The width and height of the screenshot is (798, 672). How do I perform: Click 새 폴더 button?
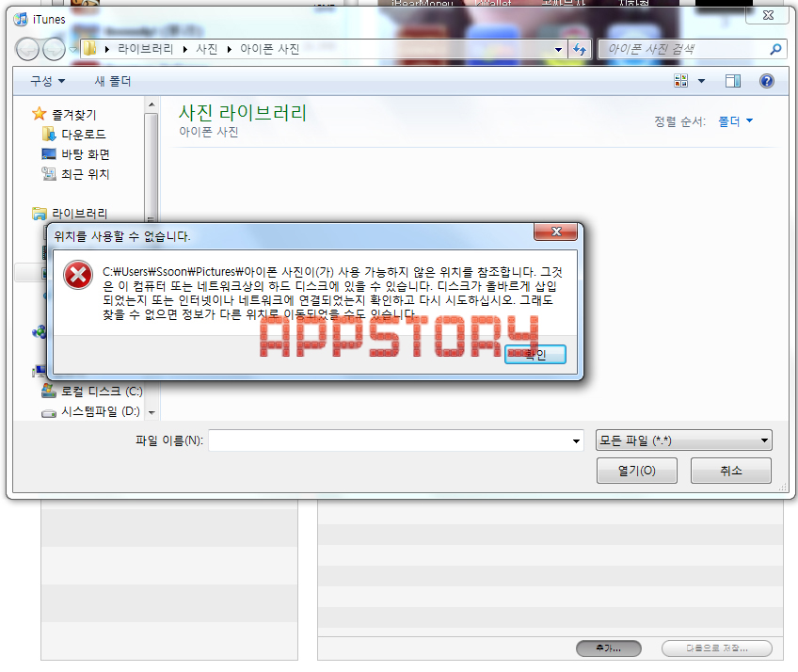coord(113,81)
